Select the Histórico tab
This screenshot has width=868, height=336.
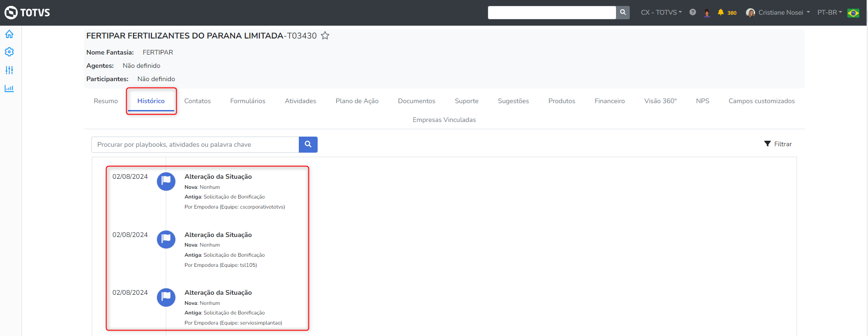[151, 101]
